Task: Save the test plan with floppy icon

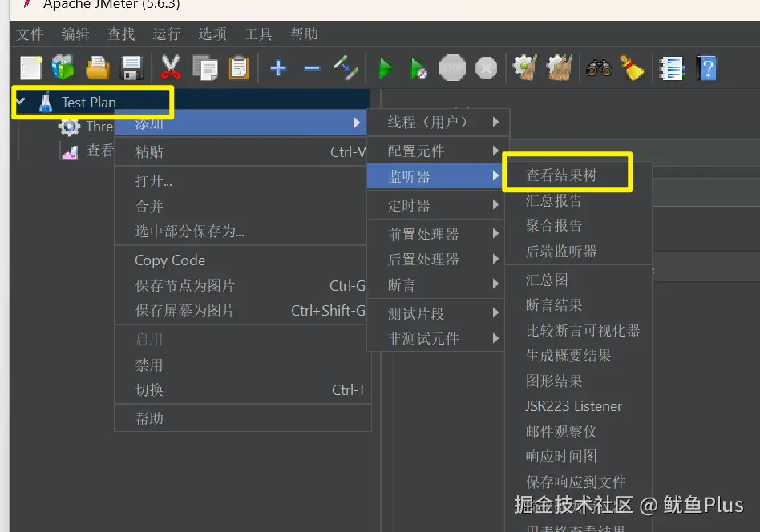Action: point(131,68)
